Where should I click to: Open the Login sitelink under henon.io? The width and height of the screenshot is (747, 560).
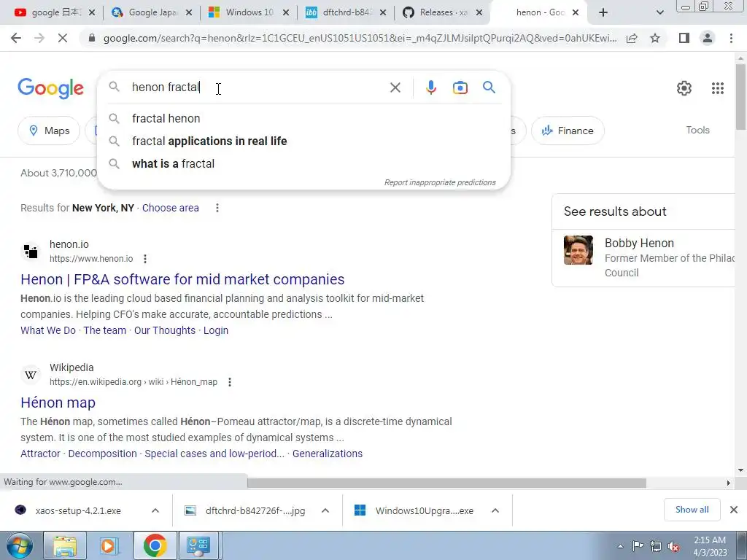pyautogui.click(x=216, y=330)
